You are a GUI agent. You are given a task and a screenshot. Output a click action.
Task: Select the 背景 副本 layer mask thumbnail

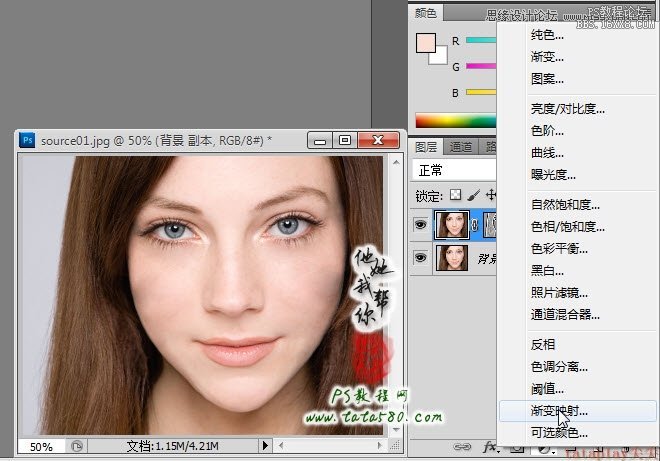click(490, 225)
